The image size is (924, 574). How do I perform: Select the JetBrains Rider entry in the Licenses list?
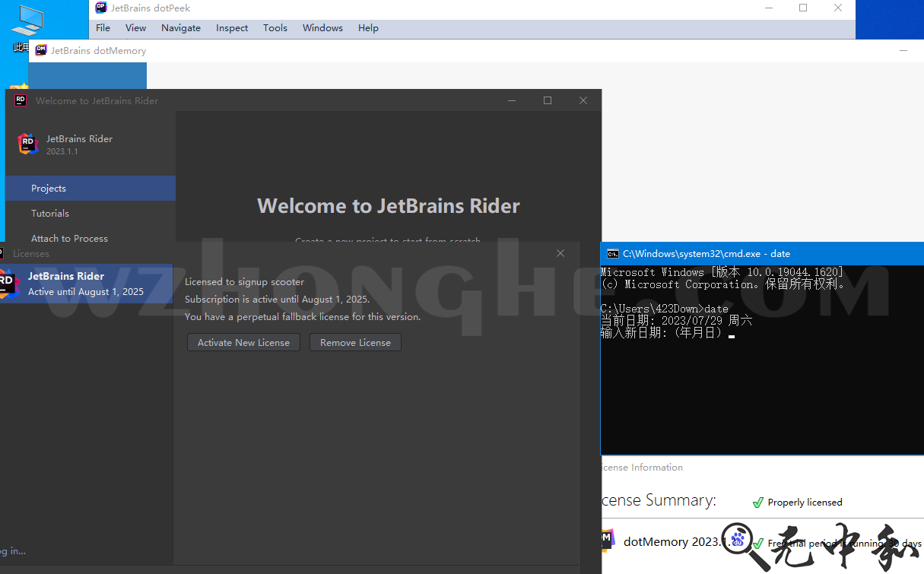pyautogui.click(x=85, y=284)
